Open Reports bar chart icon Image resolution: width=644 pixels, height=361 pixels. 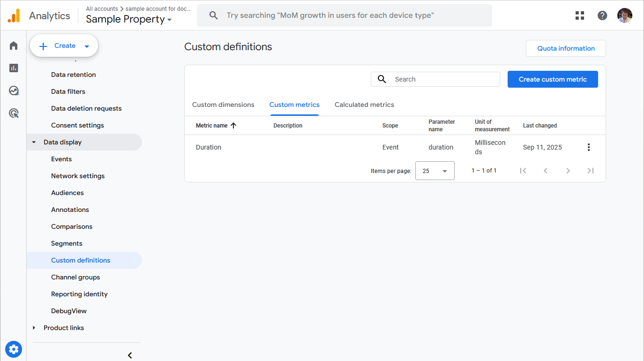point(14,68)
